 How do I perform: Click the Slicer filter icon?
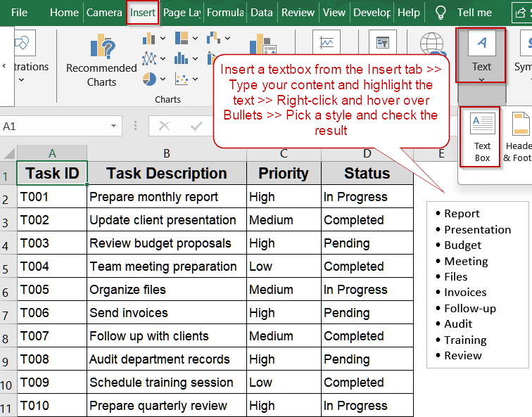pyautogui.click(x=383, y=43)
